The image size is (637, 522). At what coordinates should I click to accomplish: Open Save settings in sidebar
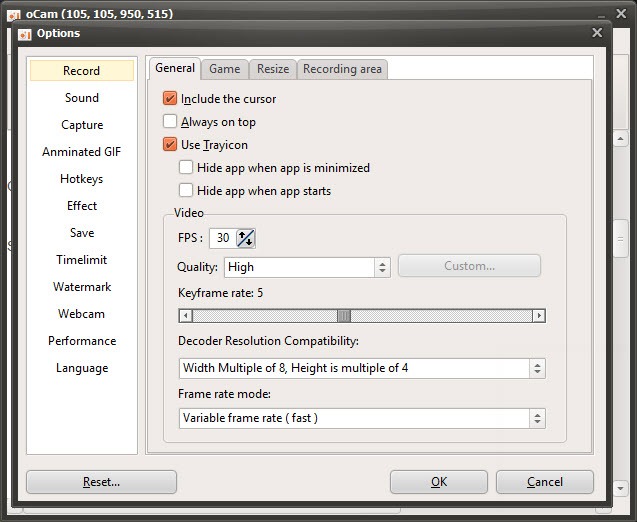(x=82, y=233)
